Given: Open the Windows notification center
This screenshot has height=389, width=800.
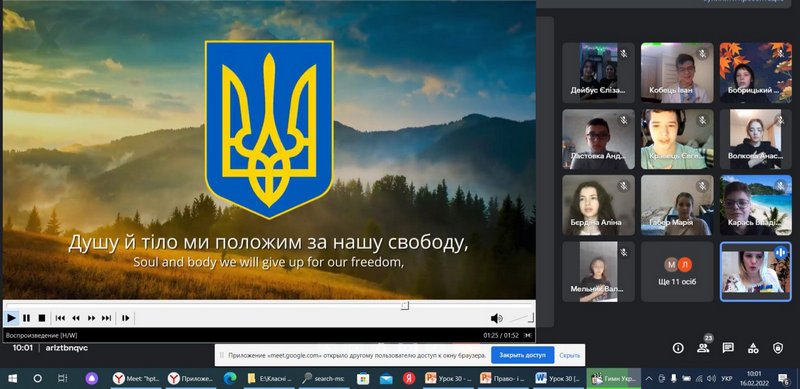Looking at the screenshot, I should [x=783, y=378].
